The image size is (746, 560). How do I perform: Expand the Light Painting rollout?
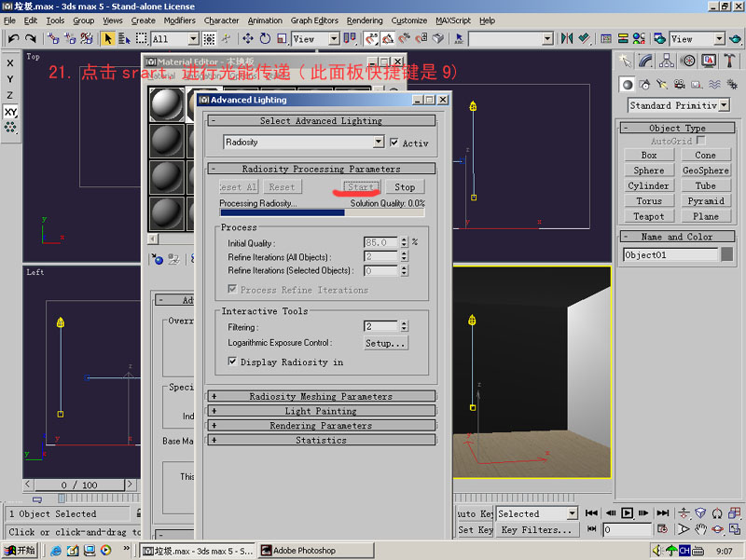pos(321,411)
